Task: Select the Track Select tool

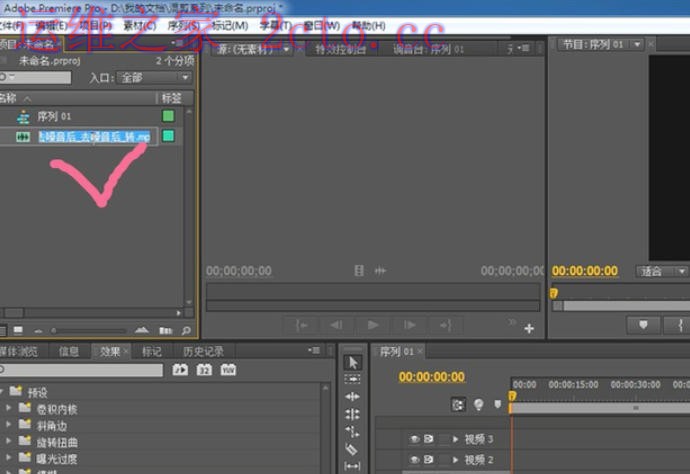Action: point(352,379)
